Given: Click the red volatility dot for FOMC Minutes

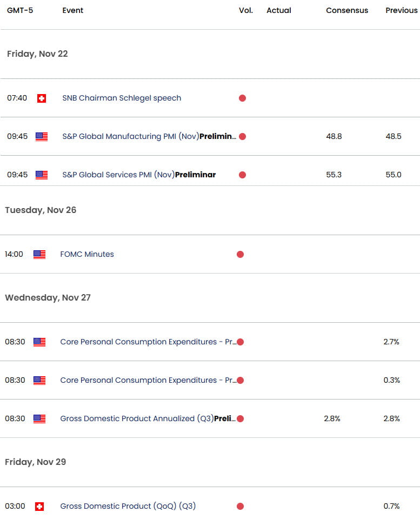Looking at the screenshot, I should (240, 254).
